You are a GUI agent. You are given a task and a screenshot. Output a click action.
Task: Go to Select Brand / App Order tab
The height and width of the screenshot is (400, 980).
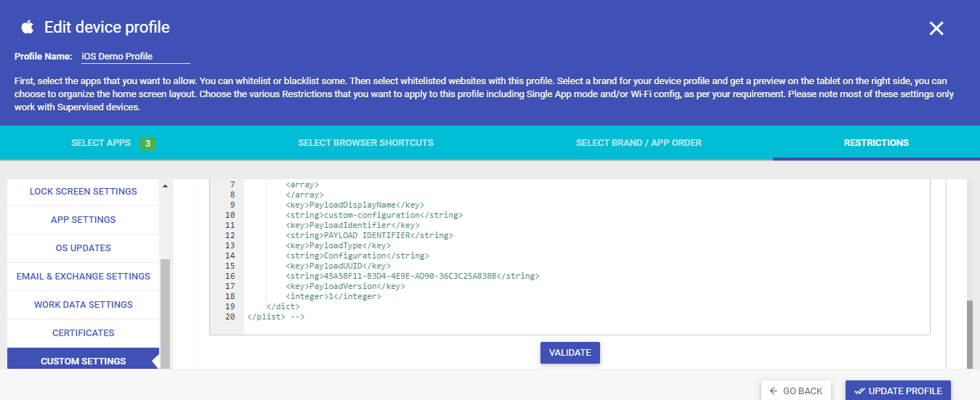point(639,143)
